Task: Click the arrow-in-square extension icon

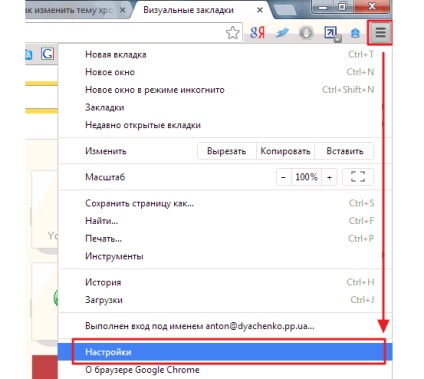Action: coord(332,33)
